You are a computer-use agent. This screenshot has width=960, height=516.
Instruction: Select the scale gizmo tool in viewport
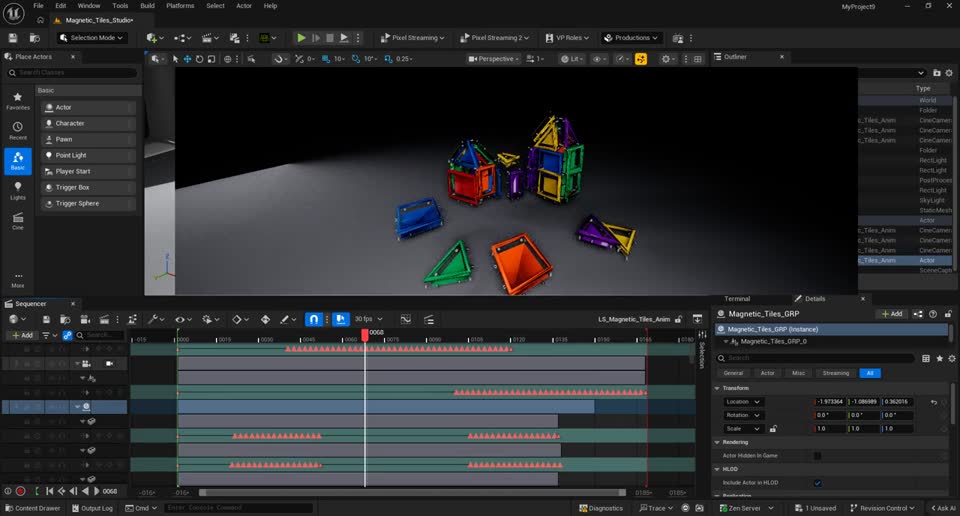tap(211, 59)
